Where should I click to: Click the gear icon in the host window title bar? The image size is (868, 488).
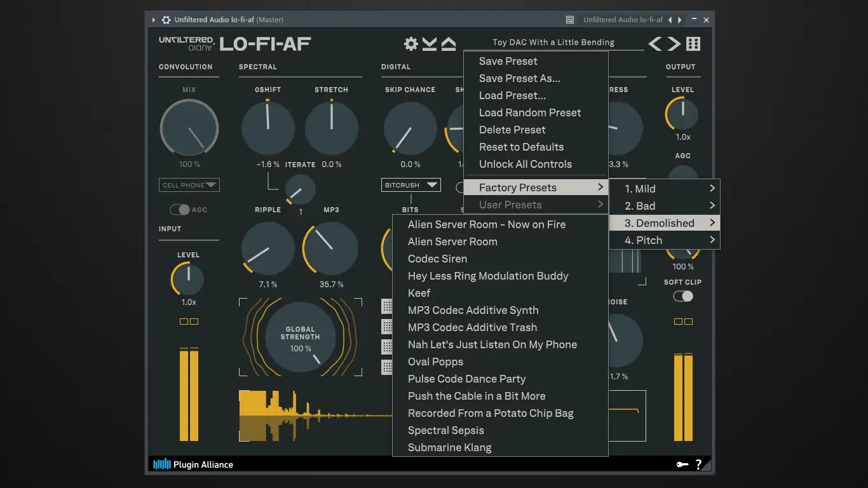166,20
